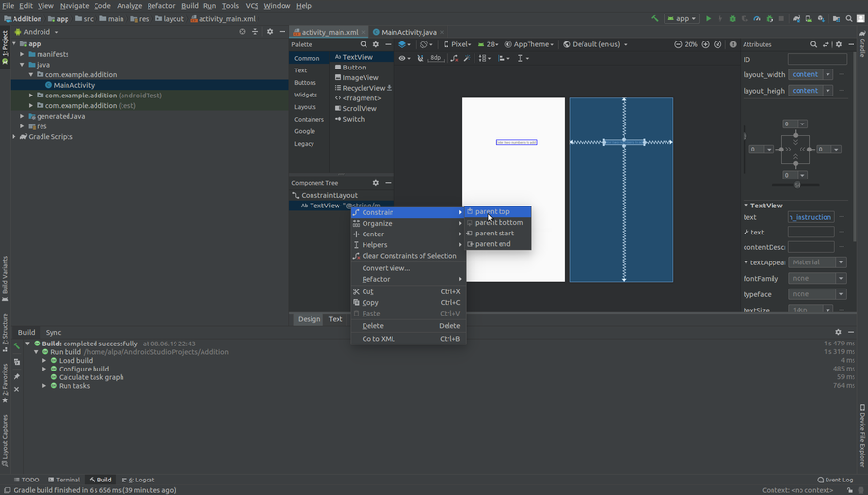The width and height of the screenshot is (868, 495).
Task: Select 'parent top' in Constrain submenu
Action: pyautogui.click(x=492, y=212)
